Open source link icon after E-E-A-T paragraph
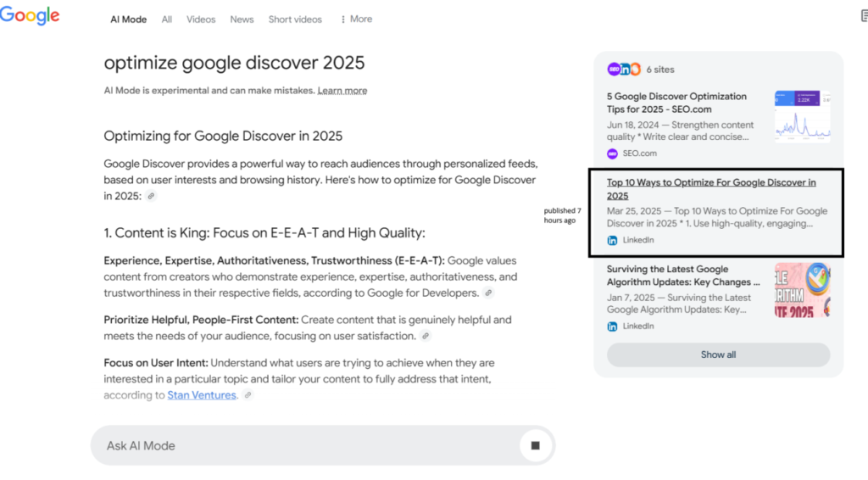 488,293
